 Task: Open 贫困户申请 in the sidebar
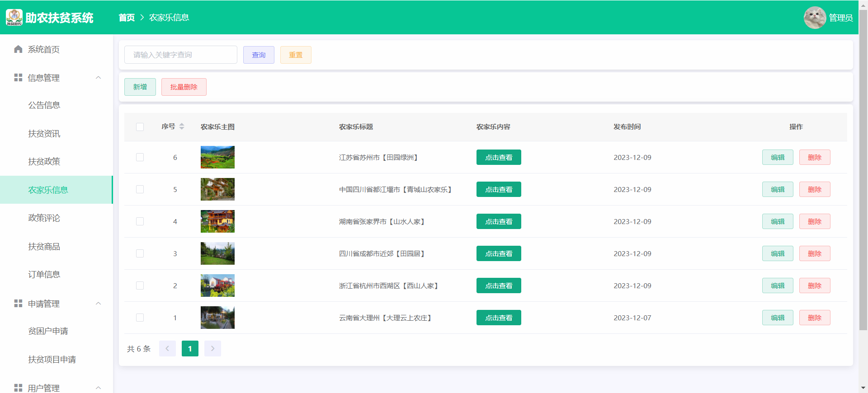click(x=57, y=331)
